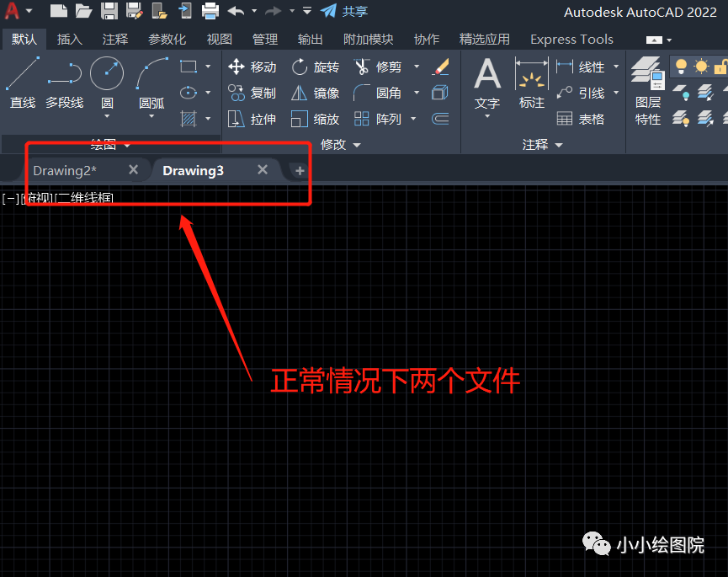
Task: Select the Arc tool (圆弧)
Action: tap(151, 83)
